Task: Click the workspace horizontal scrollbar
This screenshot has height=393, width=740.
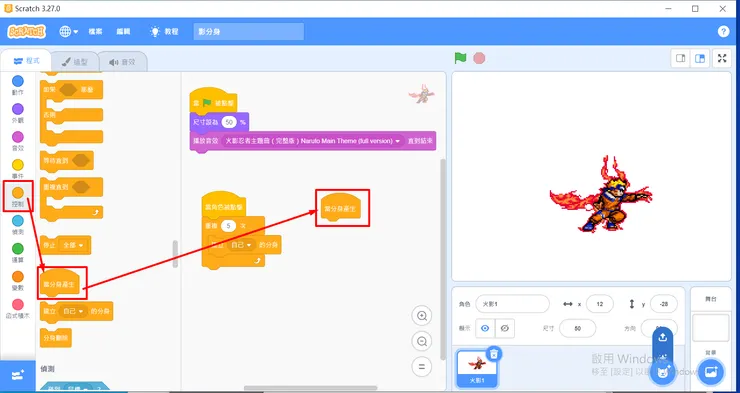Action: point(311,388)
